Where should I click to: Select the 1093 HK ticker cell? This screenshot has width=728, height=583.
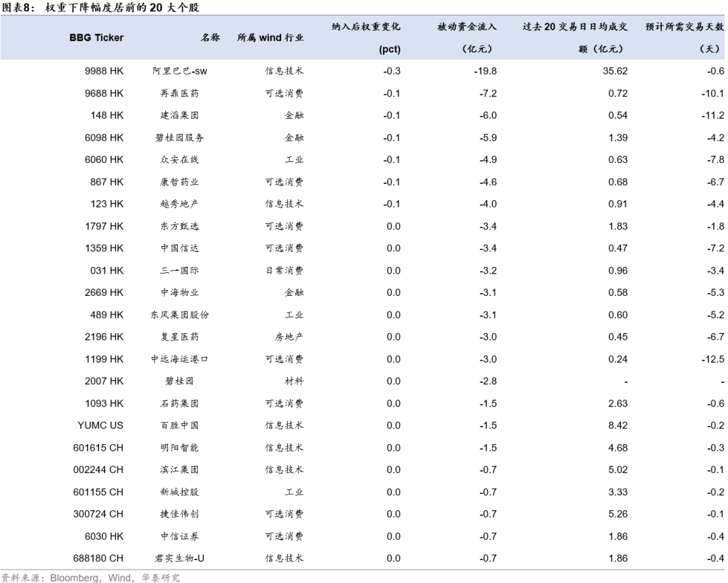[104, 403]
